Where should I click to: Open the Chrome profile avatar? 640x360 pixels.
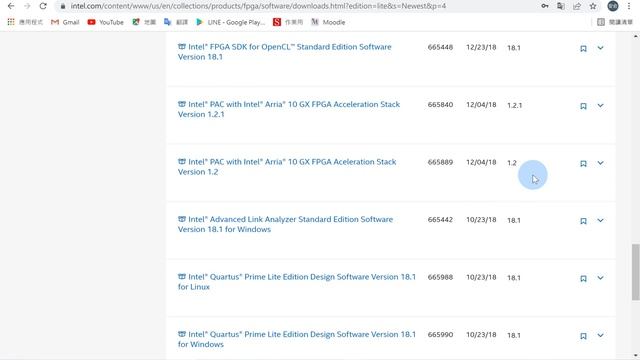pos(613,6)
